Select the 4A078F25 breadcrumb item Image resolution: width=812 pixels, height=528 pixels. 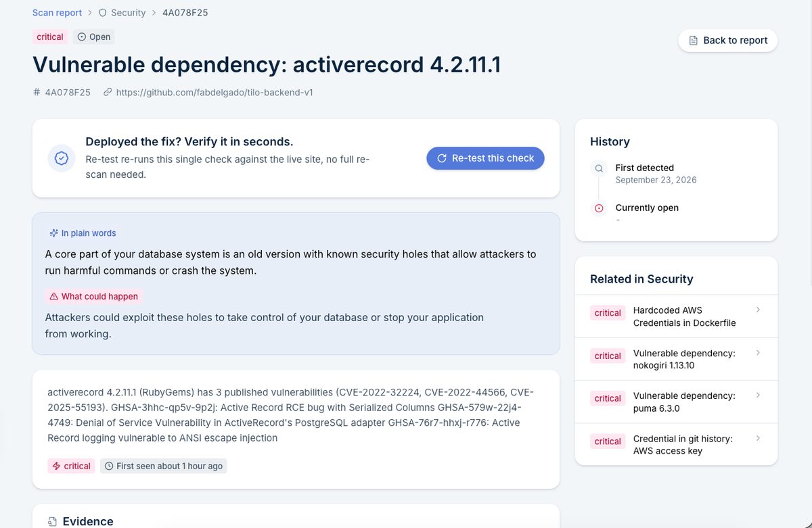[185, 13]
